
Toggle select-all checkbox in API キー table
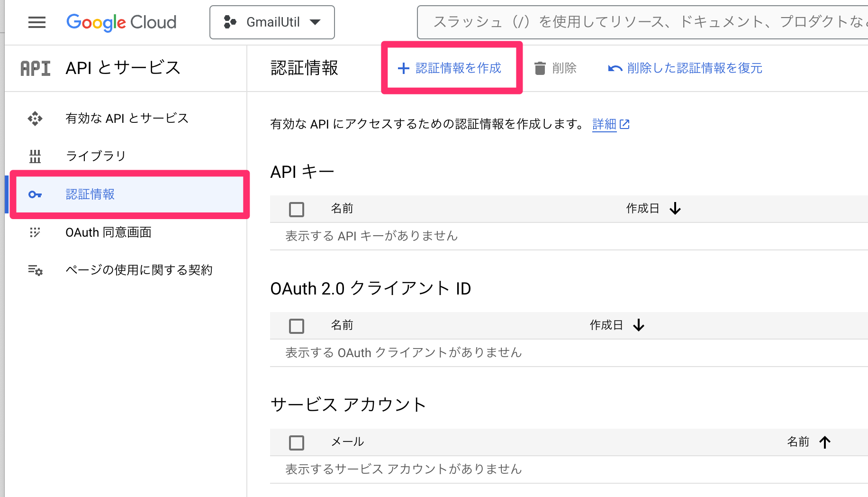point(297,209)
